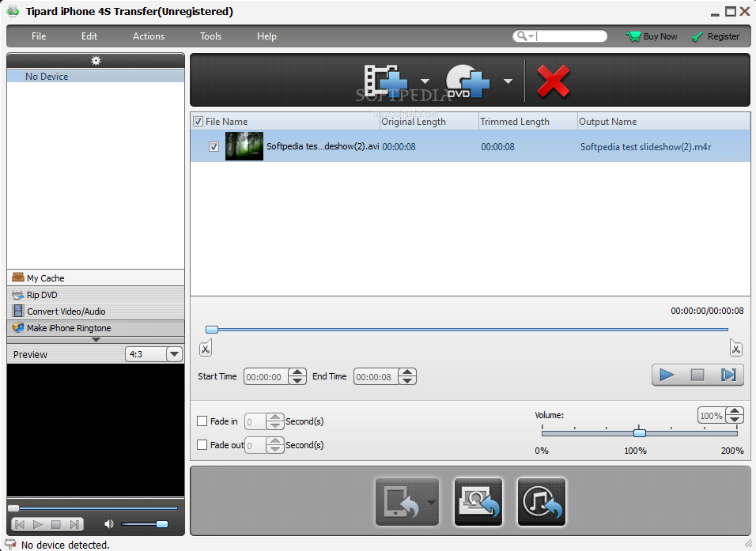The image size is (756, 551).
Task: Open the Help menu
Action: coord(266,36)
